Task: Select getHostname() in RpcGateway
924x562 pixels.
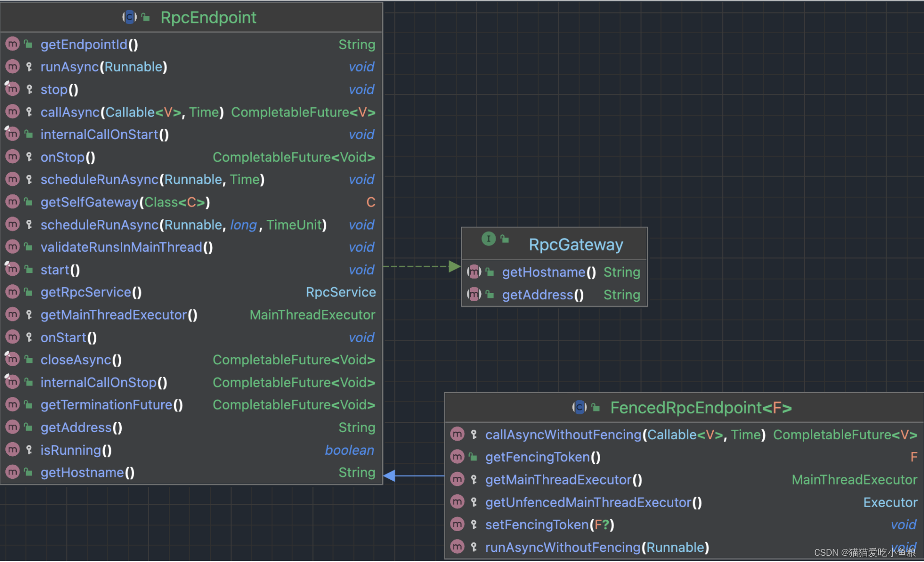Action: pos(549,272)
